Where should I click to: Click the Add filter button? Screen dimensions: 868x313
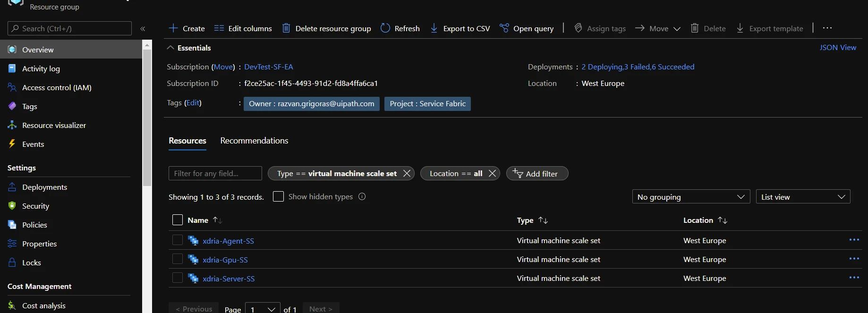(537, 173)
